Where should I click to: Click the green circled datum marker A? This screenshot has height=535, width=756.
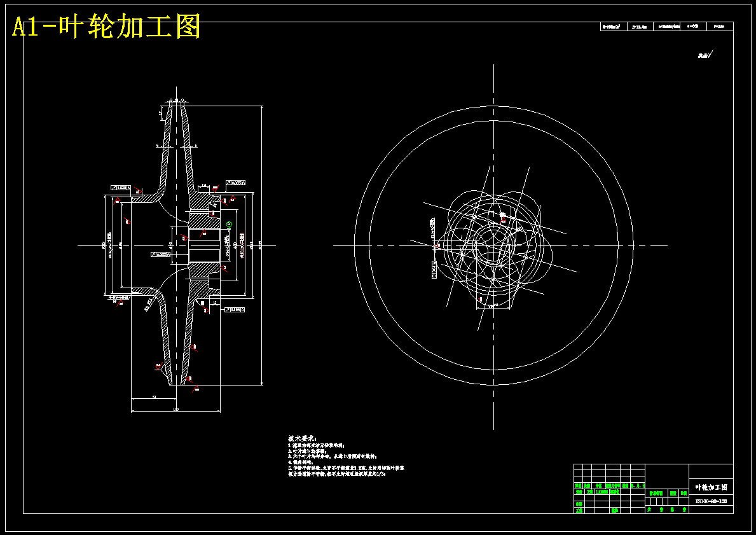tap(230, 225)
